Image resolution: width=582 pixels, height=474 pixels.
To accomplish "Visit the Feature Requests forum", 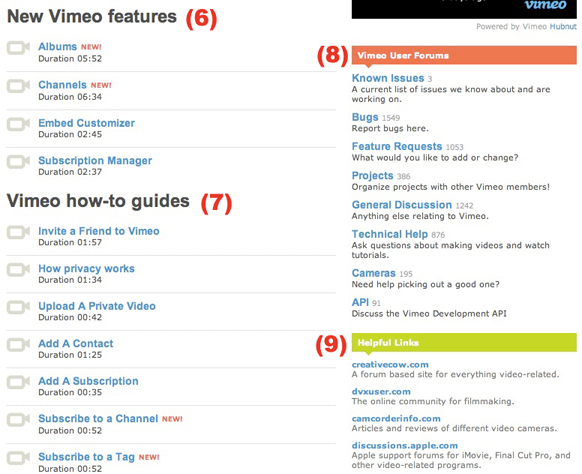I will click(397, 146).
